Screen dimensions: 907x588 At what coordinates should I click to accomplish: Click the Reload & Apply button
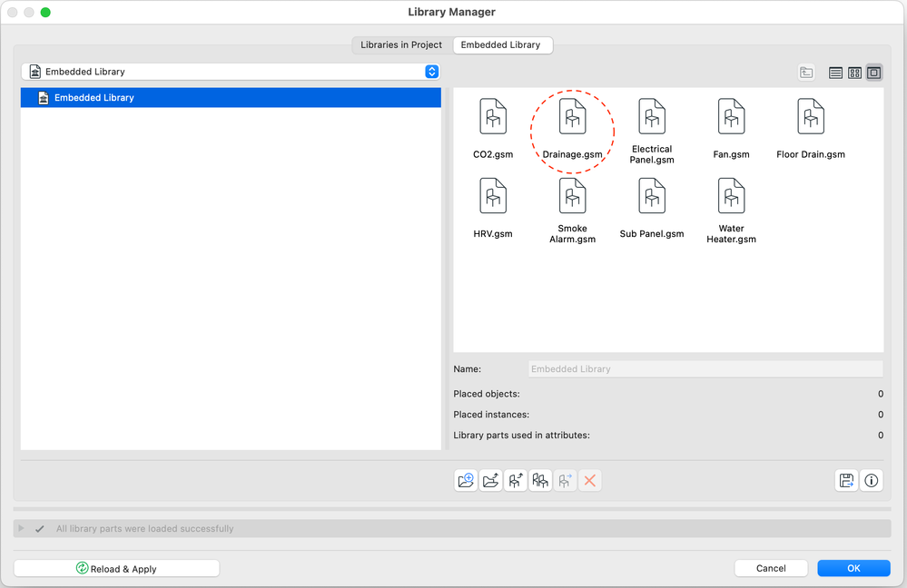coord(115,568)
